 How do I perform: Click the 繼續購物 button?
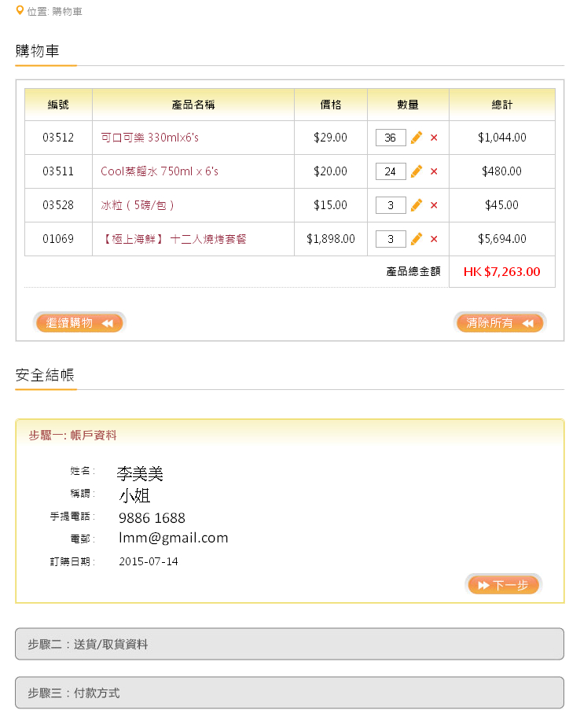pos(79,323)
